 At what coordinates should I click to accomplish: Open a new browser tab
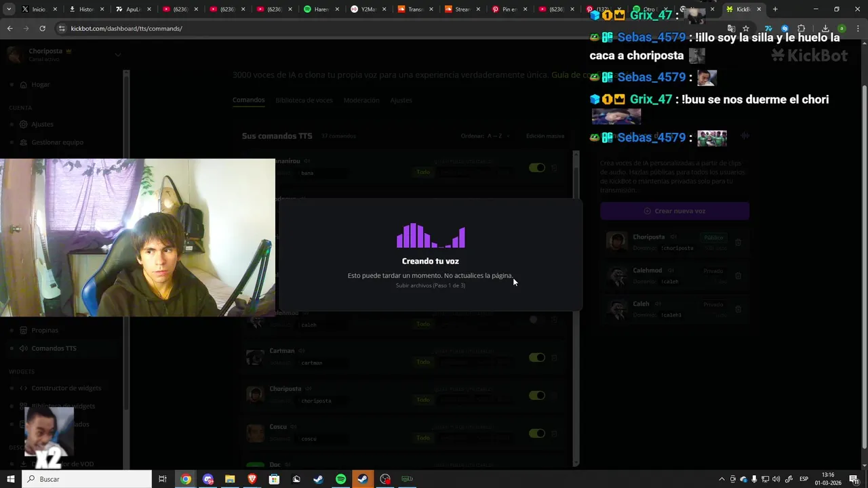point(775,9)
